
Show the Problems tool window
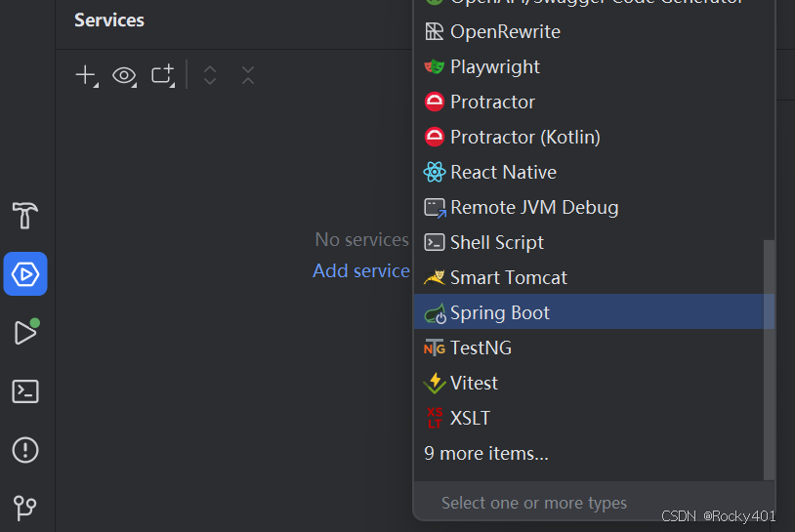[25, 450]
